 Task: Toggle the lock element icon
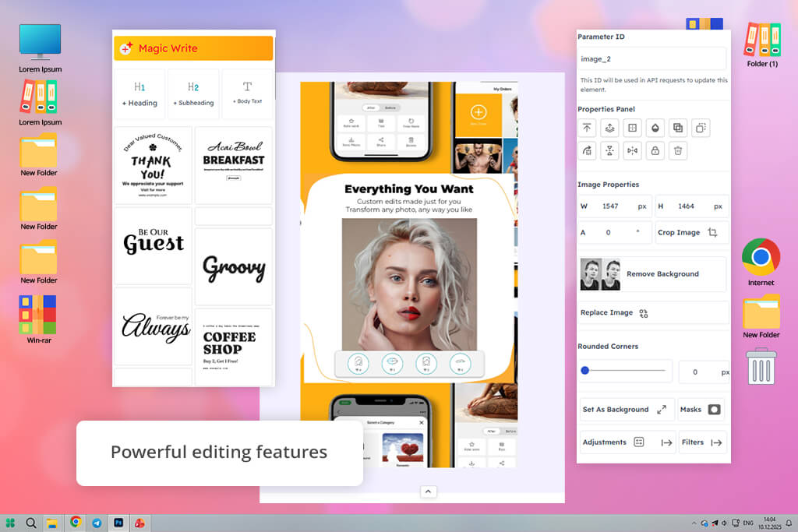tap(655, 150)
